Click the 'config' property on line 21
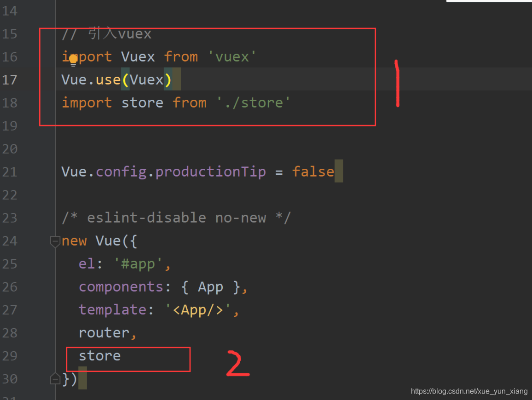 click(121, 172)
